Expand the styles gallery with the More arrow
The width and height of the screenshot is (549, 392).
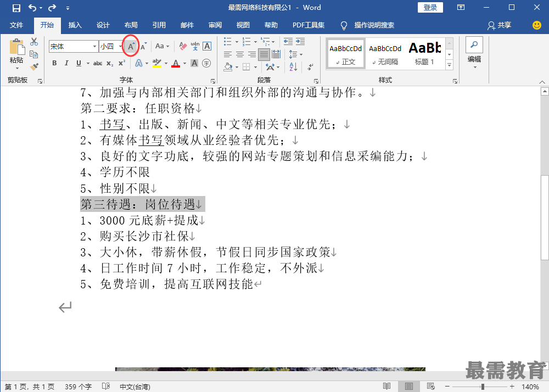click(x=449, y=65)
